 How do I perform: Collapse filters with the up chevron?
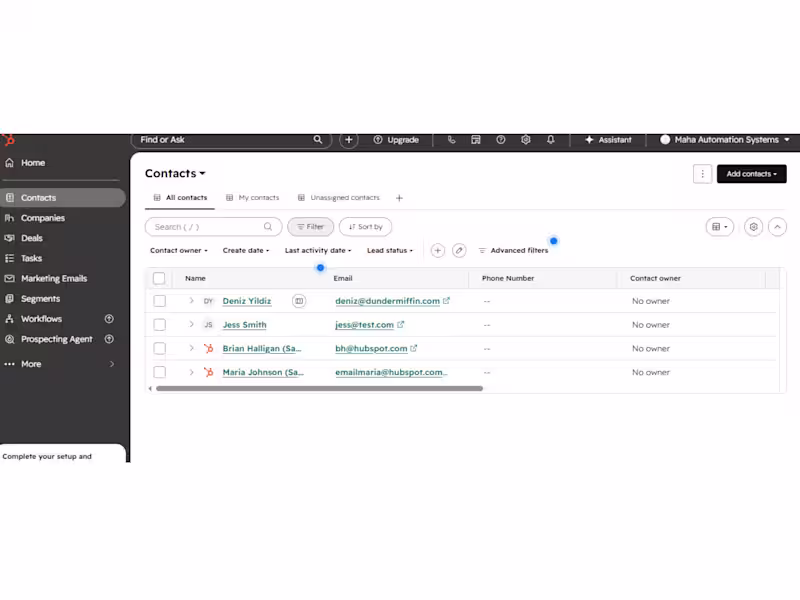(777, 227)
